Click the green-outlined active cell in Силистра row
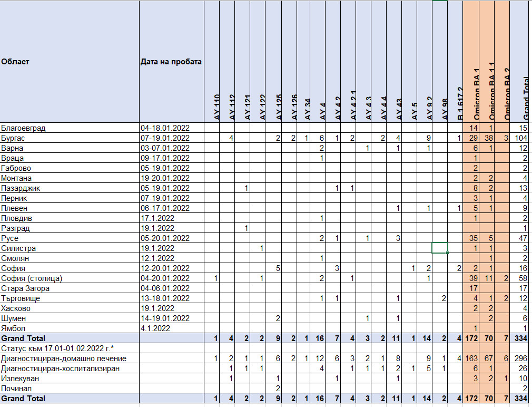The width and height of the screenshot is (532, 407). click(x=440, y=248)
